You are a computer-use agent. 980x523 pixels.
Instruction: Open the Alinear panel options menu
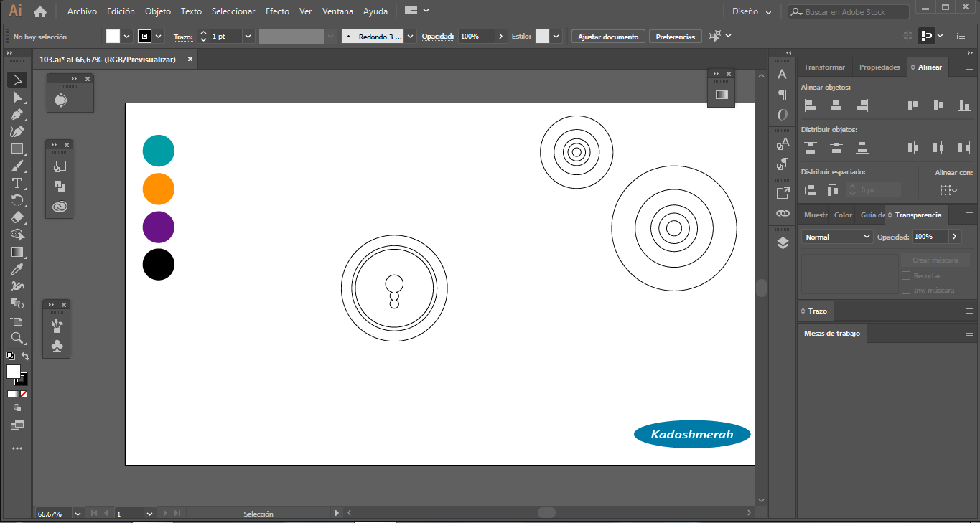coord(969,67)
